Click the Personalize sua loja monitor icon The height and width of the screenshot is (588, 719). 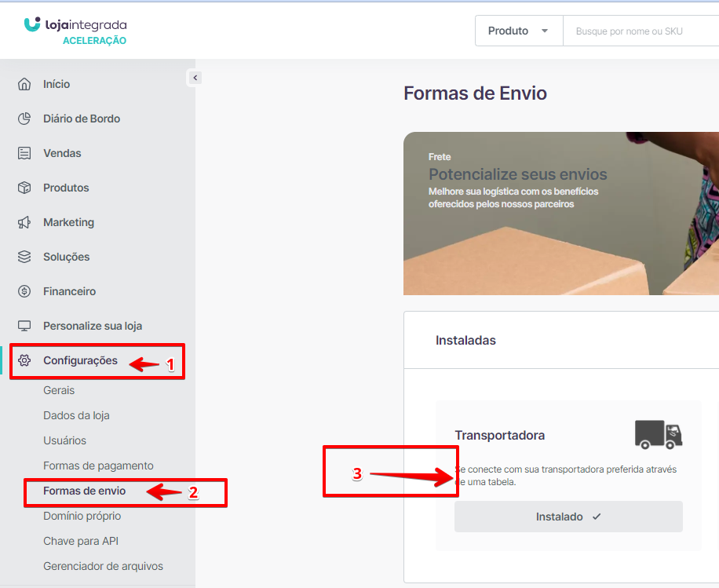click(24, 326)
